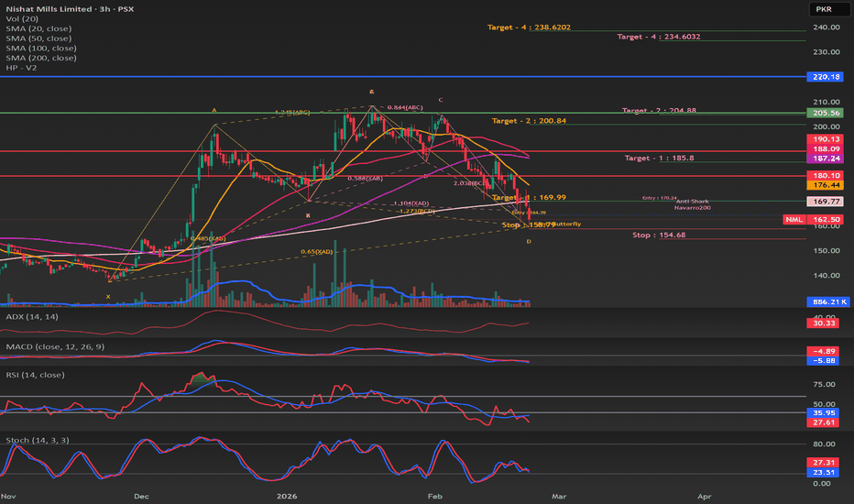
Task: Click the 0.844(ABC) ratio label
Action: pyautogui.click(x=405, y=107)
